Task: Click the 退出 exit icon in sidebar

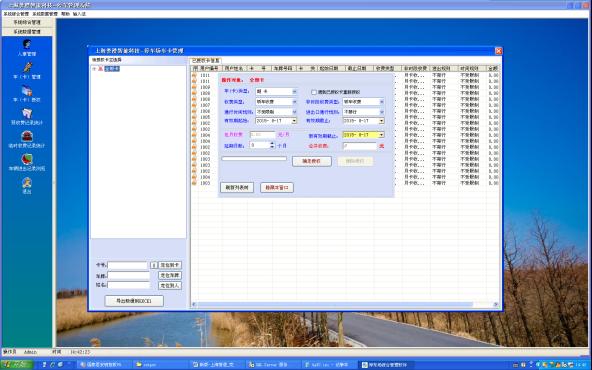Action: tap(27, 183)
